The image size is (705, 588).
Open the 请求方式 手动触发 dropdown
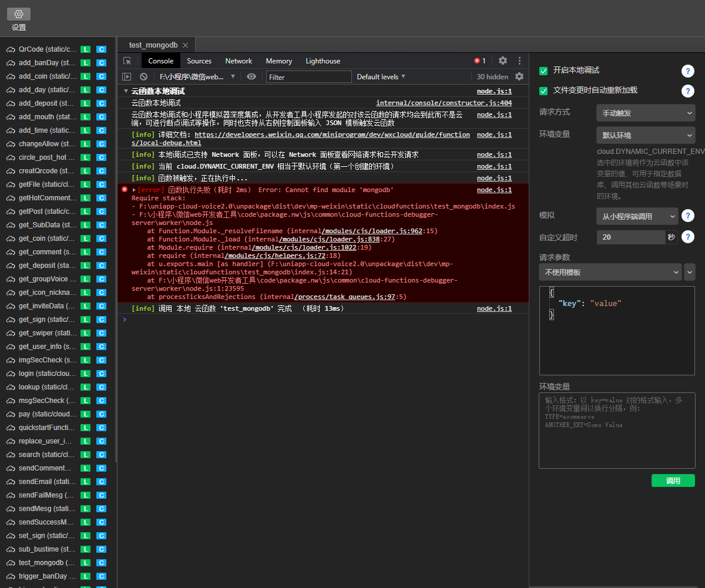[x=646, y=113]
